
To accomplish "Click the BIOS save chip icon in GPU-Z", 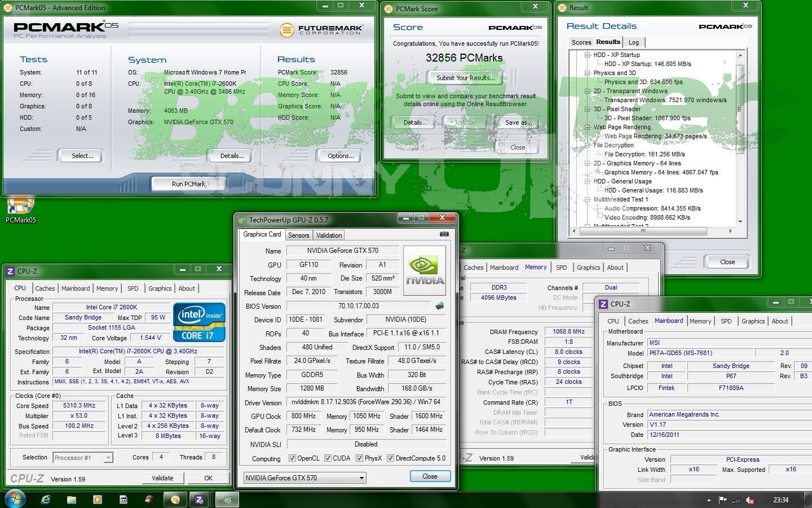I will click(440, 306).
